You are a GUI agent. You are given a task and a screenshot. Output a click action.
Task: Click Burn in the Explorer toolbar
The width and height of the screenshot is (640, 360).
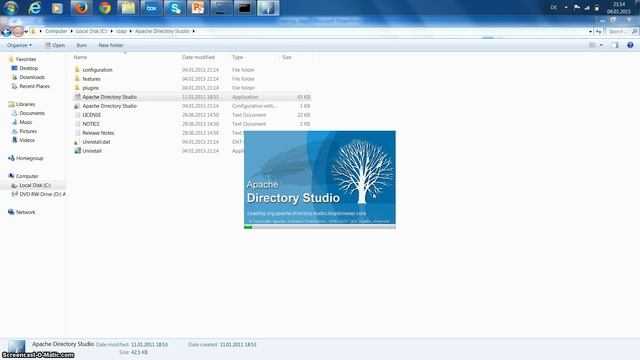[82, 45]
